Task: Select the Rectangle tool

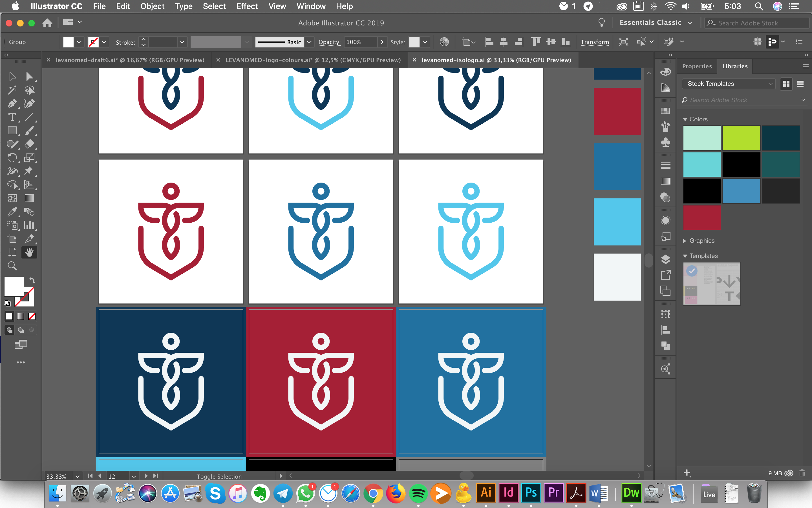Action: tap(12, 131)
